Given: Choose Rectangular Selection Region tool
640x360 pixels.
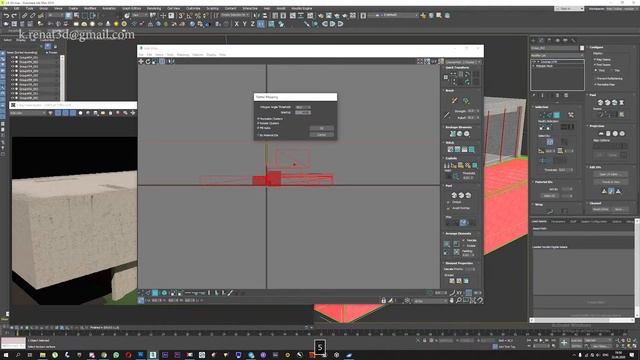Looking at the screenshot, I should (x=84, y=16).
